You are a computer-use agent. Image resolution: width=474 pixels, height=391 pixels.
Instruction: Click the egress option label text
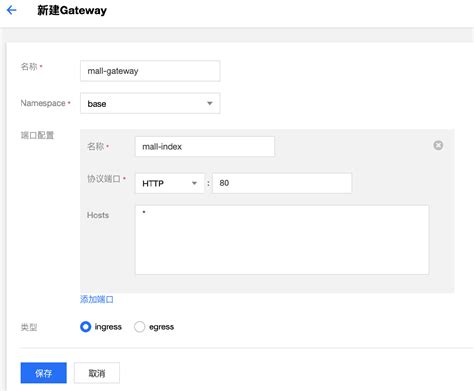(x=161, y=327)
